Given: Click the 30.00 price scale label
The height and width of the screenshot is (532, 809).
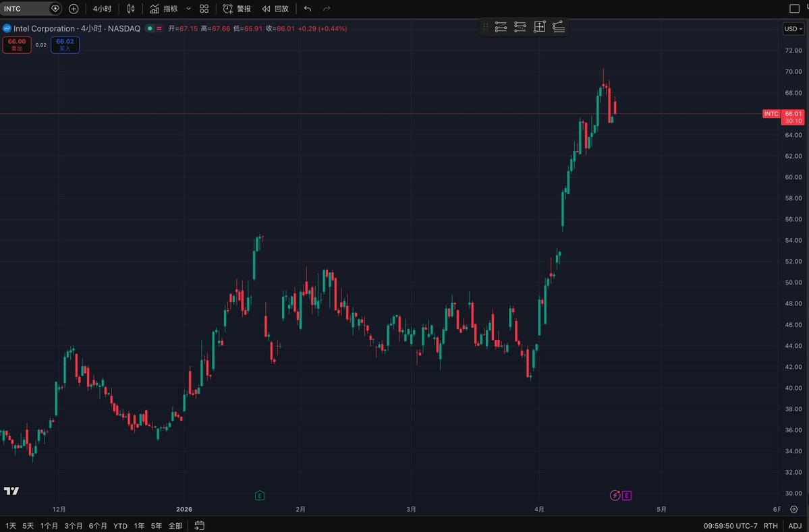Looking at the screenshot, I should pos(793,494).
